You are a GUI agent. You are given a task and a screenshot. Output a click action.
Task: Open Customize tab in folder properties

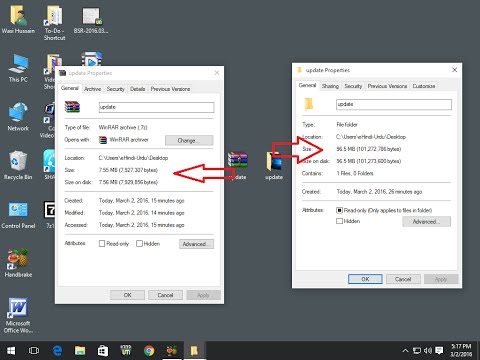(x=424, y=86)
